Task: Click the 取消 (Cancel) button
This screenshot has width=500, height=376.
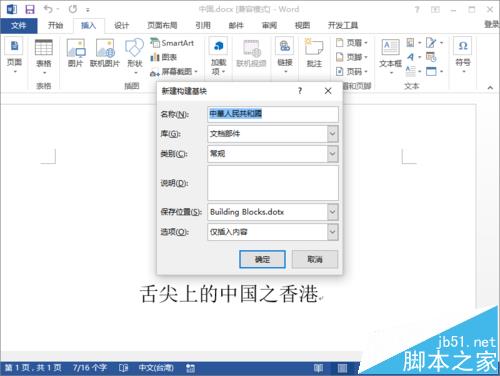Action: pos(315,259)
